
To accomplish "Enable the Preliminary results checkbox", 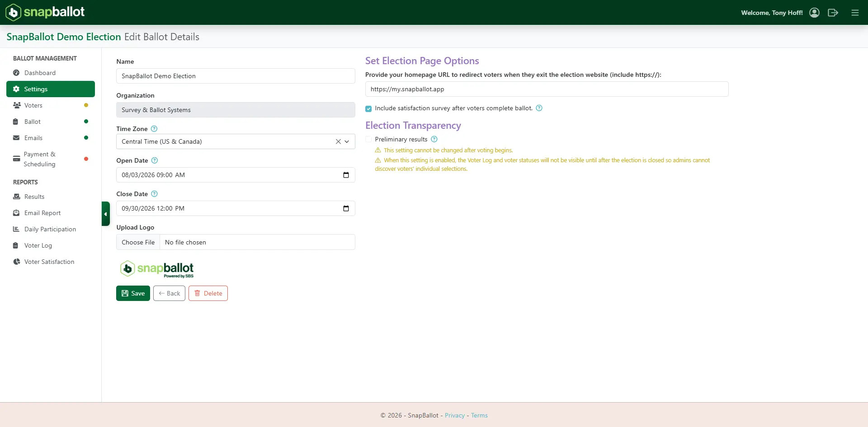I will pyautogui.click(x=368, y=139).
